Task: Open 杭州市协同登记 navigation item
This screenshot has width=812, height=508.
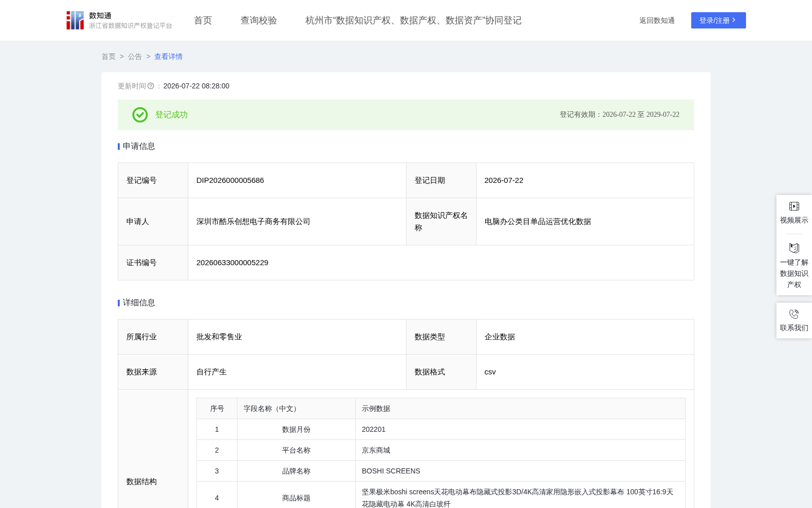Action: point(413,20)
